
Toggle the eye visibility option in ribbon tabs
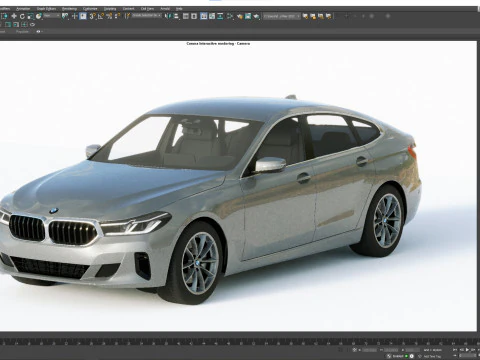(x=38, y=31)
